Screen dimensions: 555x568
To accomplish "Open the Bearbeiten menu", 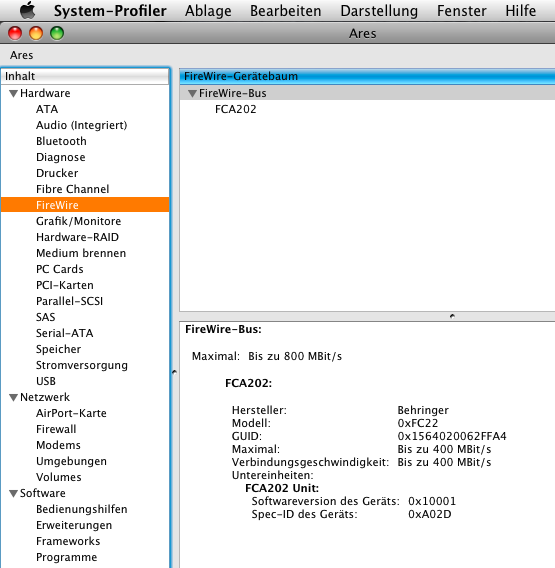I will click(285, 11).
